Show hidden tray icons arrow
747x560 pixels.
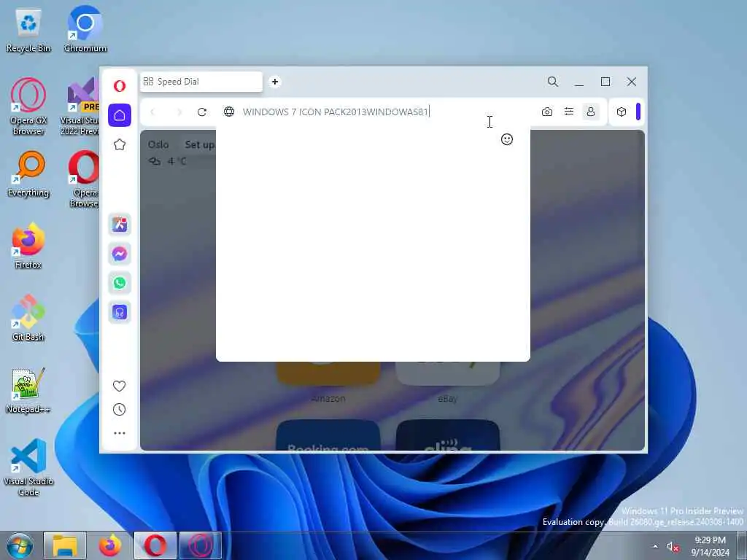pyautogui.click(x=656, y=547)
